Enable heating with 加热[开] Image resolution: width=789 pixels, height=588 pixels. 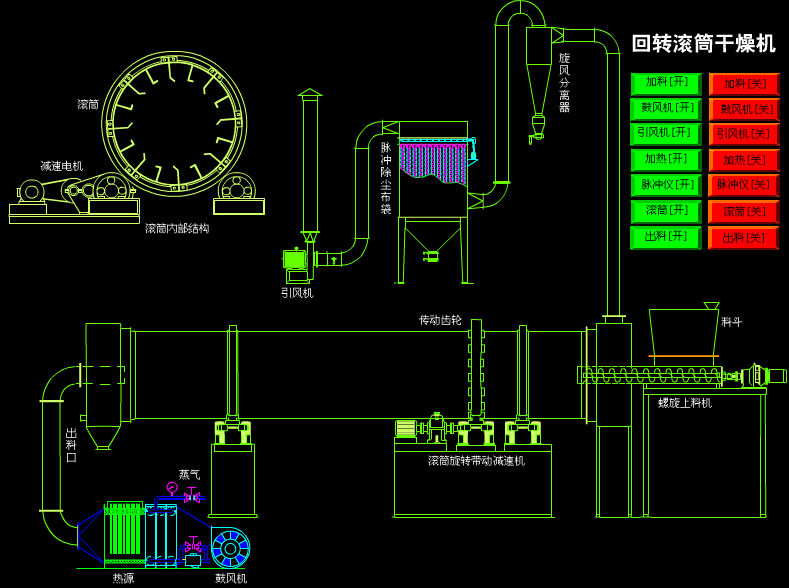666,160
